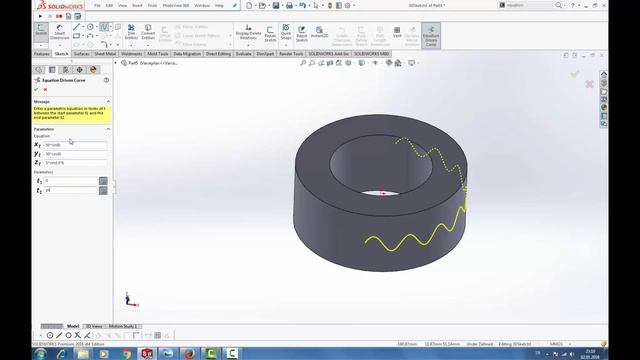
Task: Click the Yt equation input field
Action: click(75, 154)
